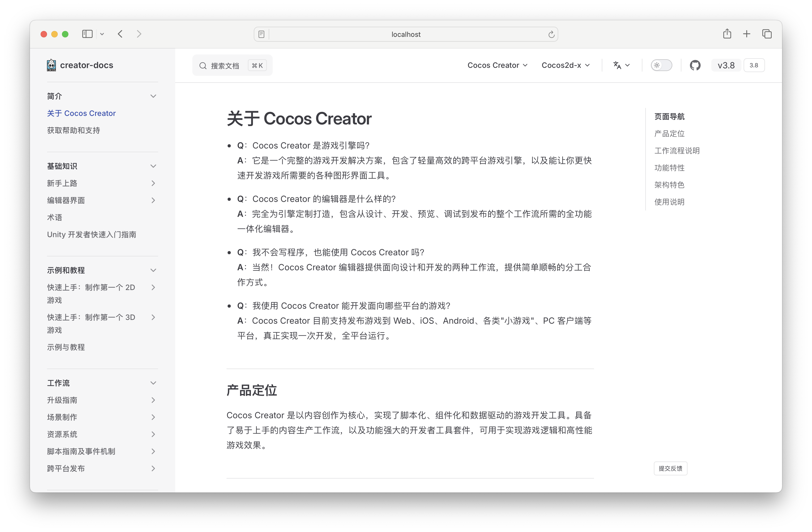The image size is (812, 532).
Task: Expand the 资源系统 sidebar item
Action: [x=153, y=435]
